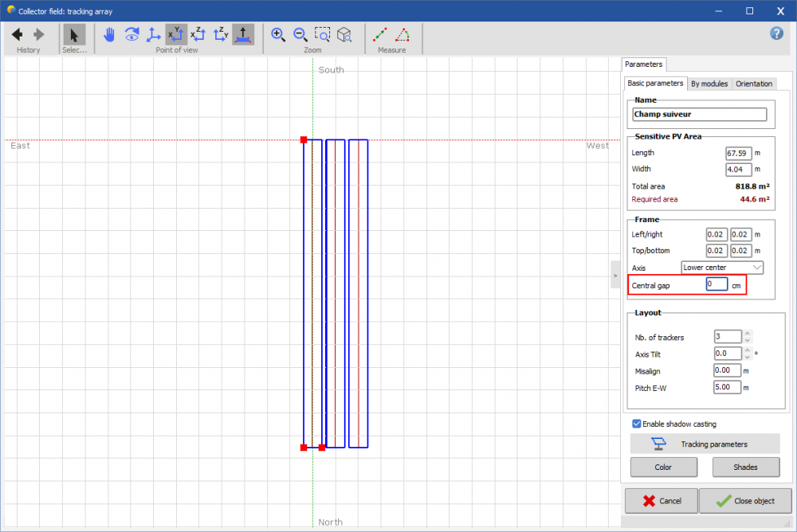Switch to the By modules tab
The width and height of the screenshot is (797, 532).
709,84
